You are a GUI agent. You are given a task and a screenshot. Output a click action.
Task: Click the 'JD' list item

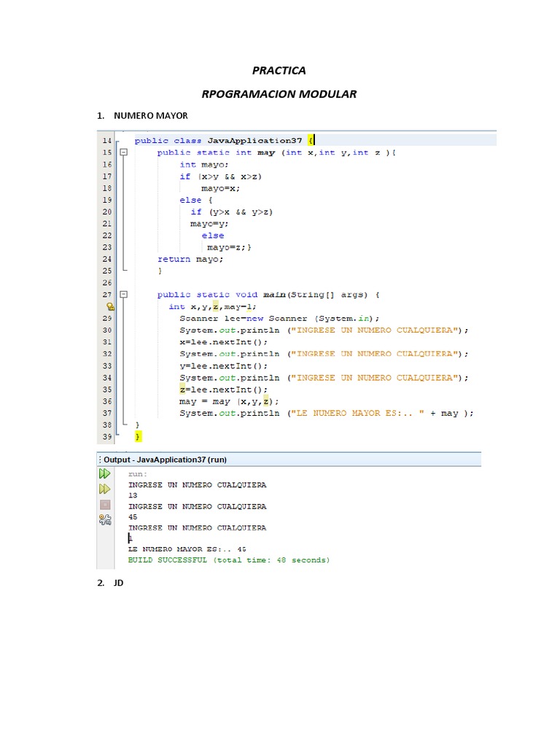pyautogui.click(x=118, y=584)
